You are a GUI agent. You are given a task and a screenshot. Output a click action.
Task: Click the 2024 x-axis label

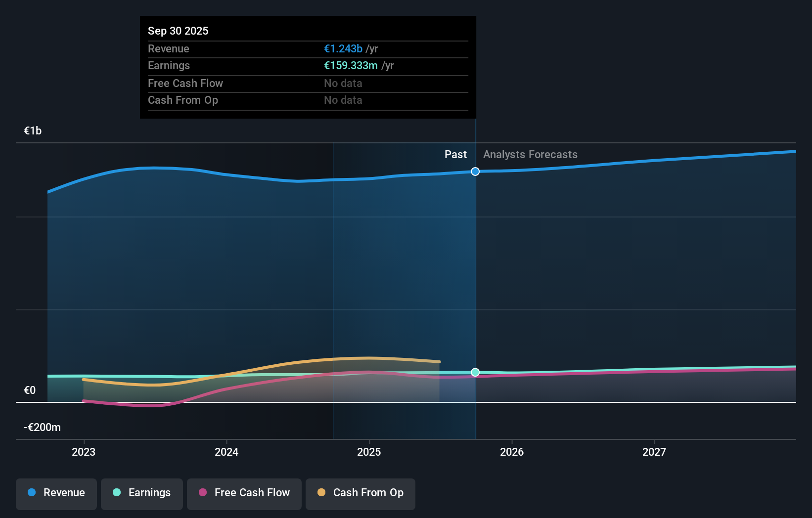click(x=226, y=452)
